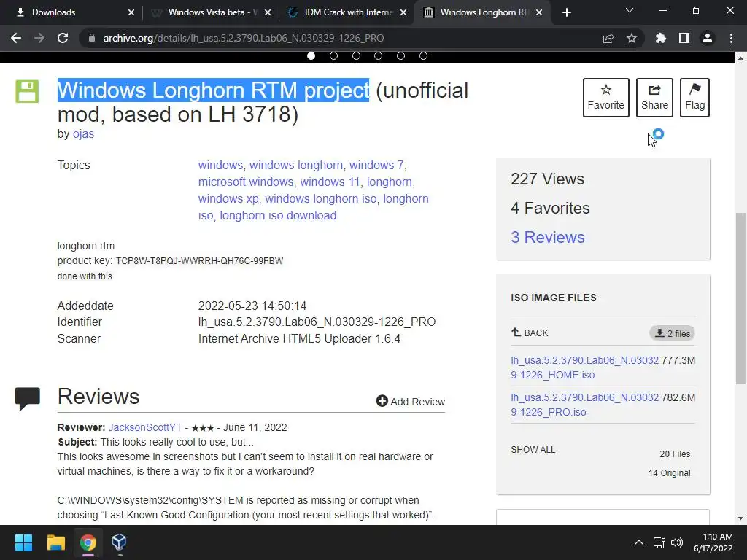Image resolution: width=747 pixels, height=560 pixels.
Task: Open the 'windows longhorn iso' topic link
Action: pyautogui.click(x=321, y=198)
